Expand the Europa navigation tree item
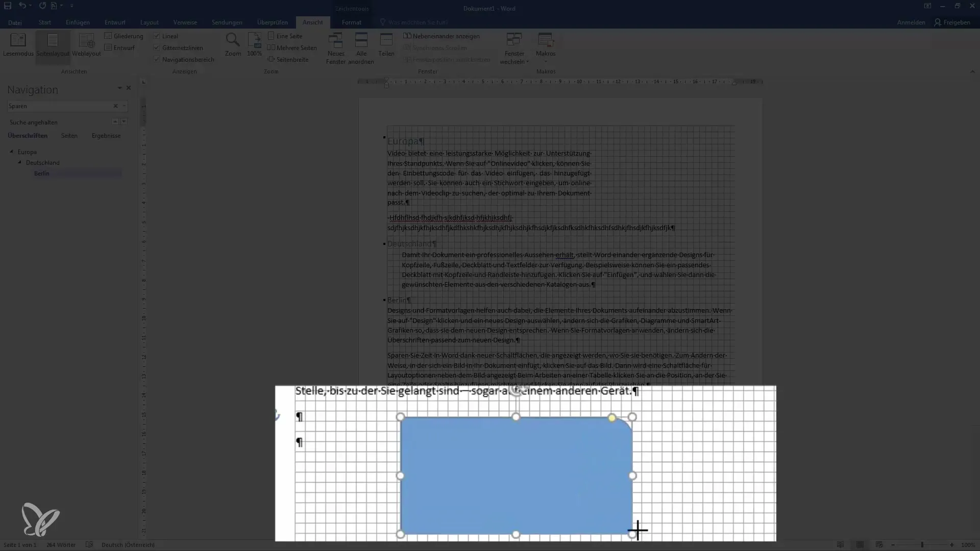This screenshot has width=980, height=551. (11, 152)
